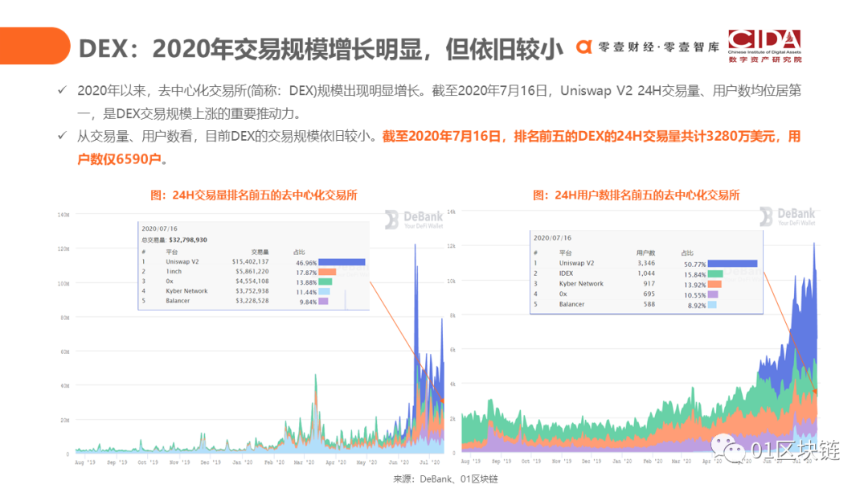This screenshot has width=868, height=489.
Task: Click the user count 695
Action: pos(649,294)
